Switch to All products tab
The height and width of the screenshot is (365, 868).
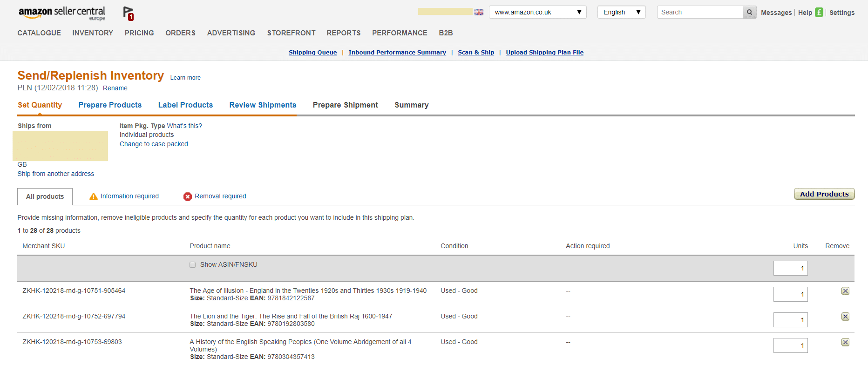pyautogui.click(x=45, y=196)
